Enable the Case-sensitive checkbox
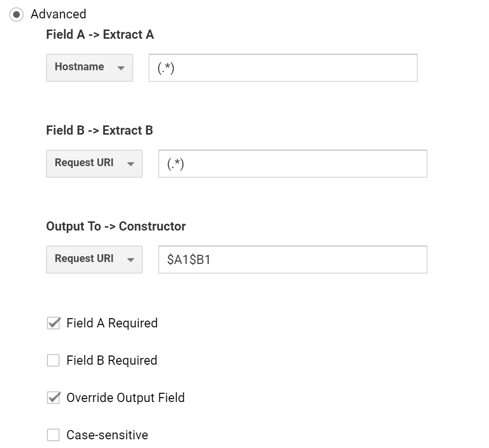489x448 pixels. tap(53, 435)
